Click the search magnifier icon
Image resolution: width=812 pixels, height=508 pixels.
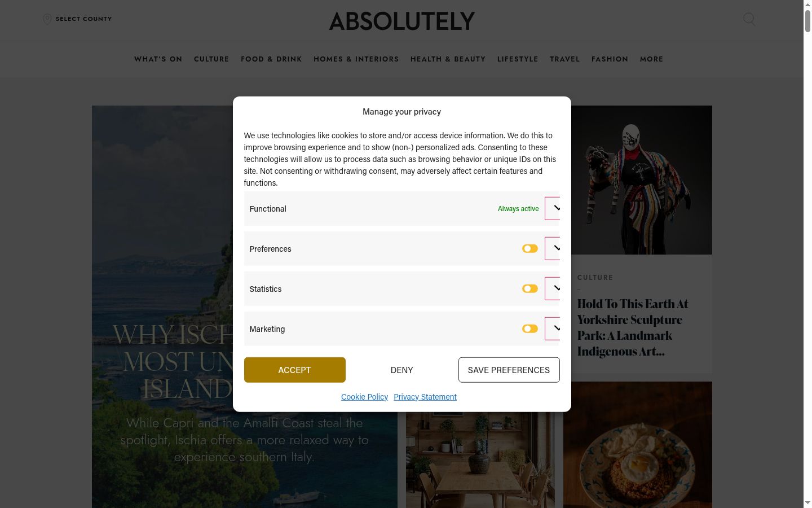(x=749, y=19)
